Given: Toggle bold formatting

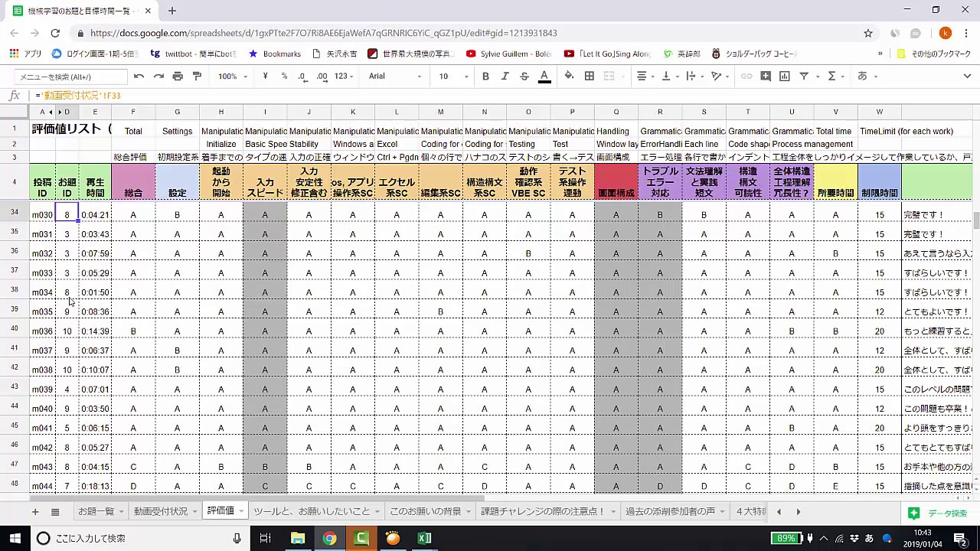Looking at the screenshot, I should click(x=485, y=77).
